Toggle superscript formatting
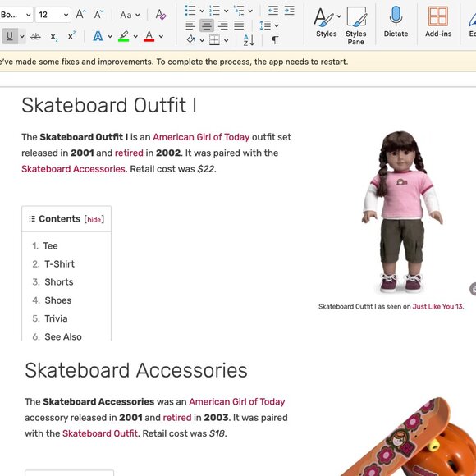The width and height of the screenshot is (476, 476). pos(71,36)
